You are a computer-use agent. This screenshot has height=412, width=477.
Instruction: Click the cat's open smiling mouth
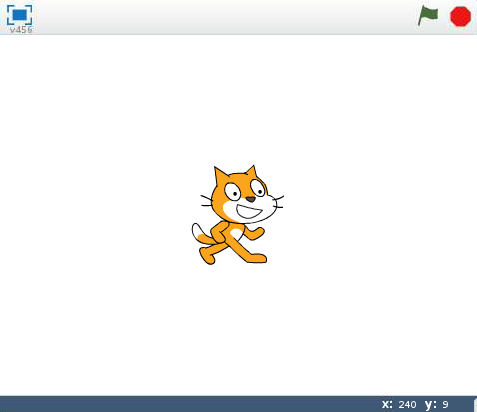point(249,211)
